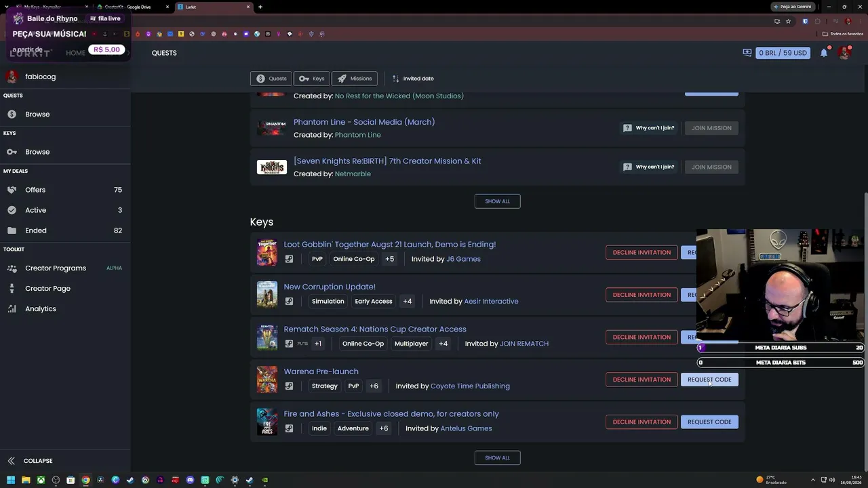Filter list by Keys
This screenshot has width=868, height=488.
click(x=312, y=79)
